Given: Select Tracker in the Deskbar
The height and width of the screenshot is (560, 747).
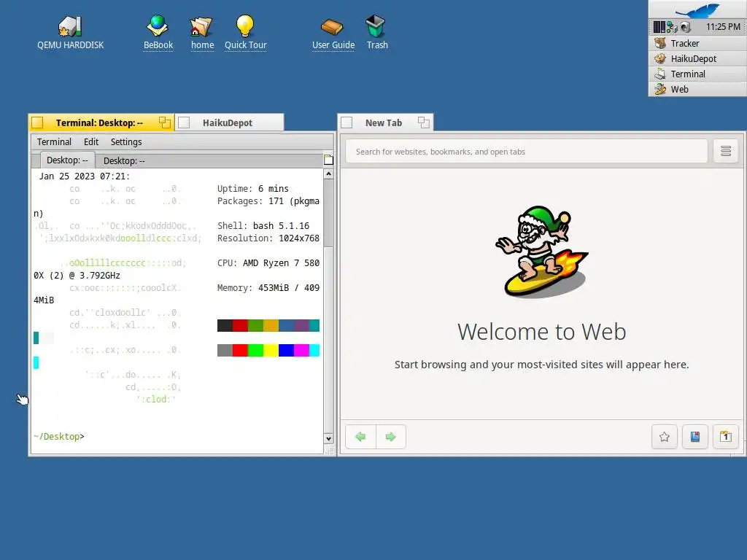Looking at the screenshot, I should (697, 43).
